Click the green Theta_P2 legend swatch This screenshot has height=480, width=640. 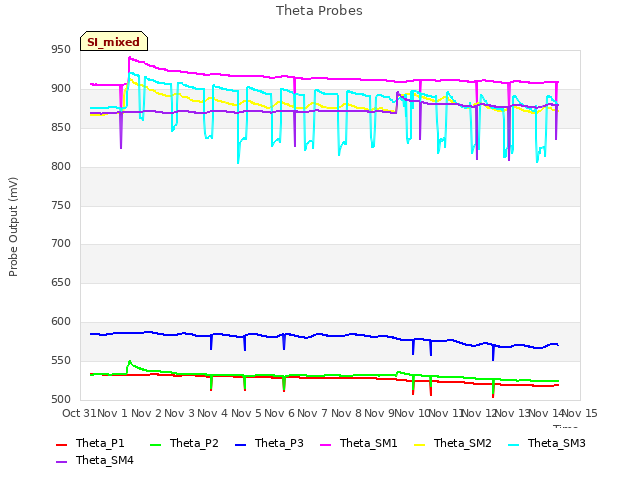pos(156,444)
